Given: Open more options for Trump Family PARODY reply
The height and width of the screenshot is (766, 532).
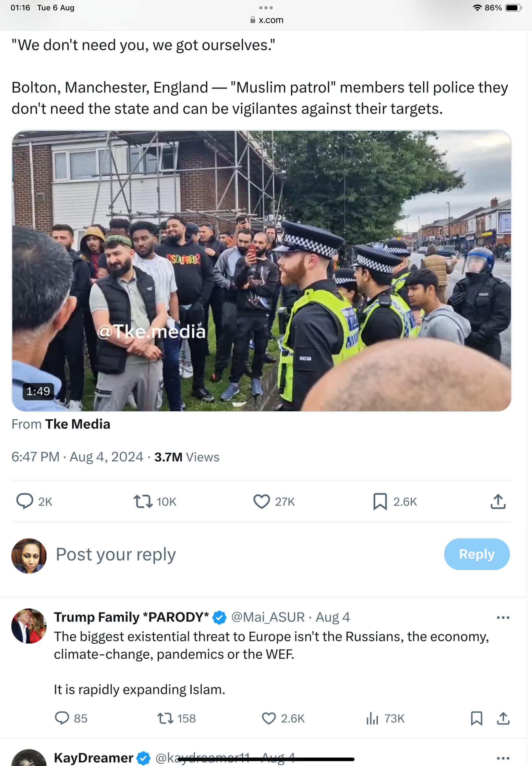Looking at the screenshot, I should click(x=503, y=617).
